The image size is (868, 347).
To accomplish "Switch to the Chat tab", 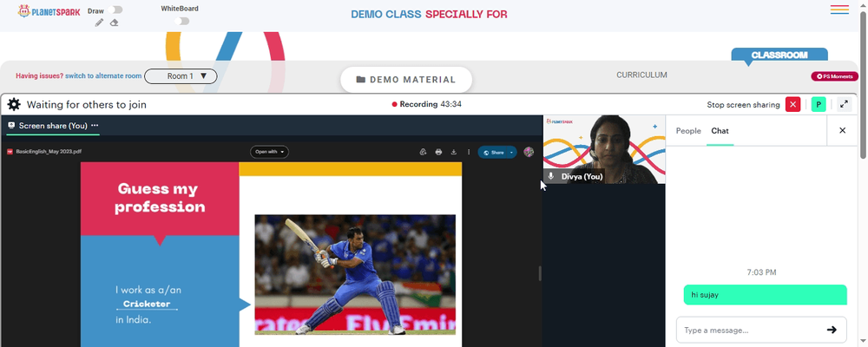I will pyautogui.click(x=720, y=131).
